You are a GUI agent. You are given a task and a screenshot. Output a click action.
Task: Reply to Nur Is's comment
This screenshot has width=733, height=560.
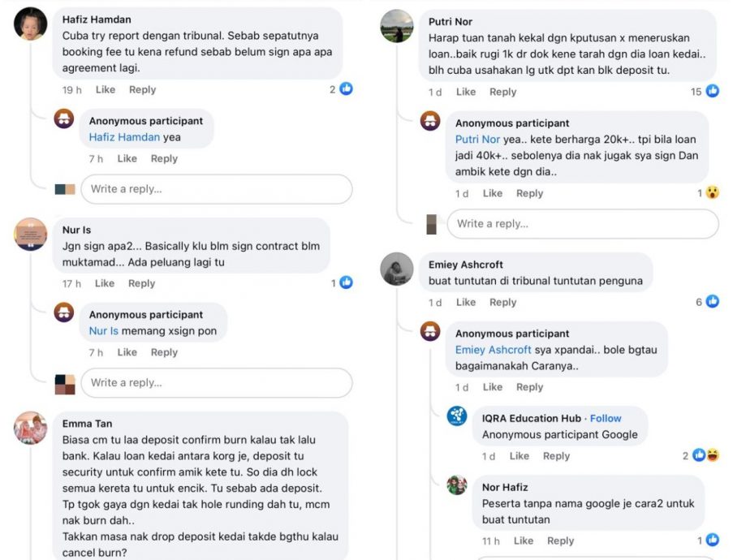point(141,284)
